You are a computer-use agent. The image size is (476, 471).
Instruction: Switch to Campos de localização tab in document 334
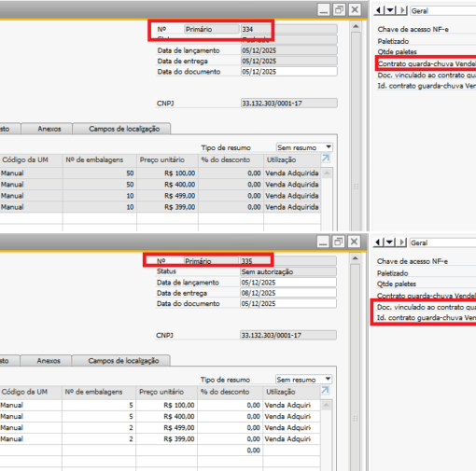click(124, 129)
